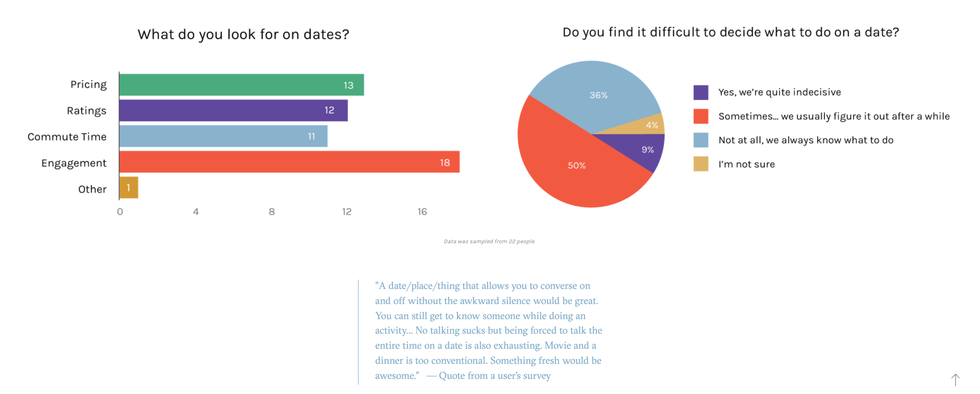Click the 'I'm not sure' legend label
980x394 pixels.
pos(746,164)
